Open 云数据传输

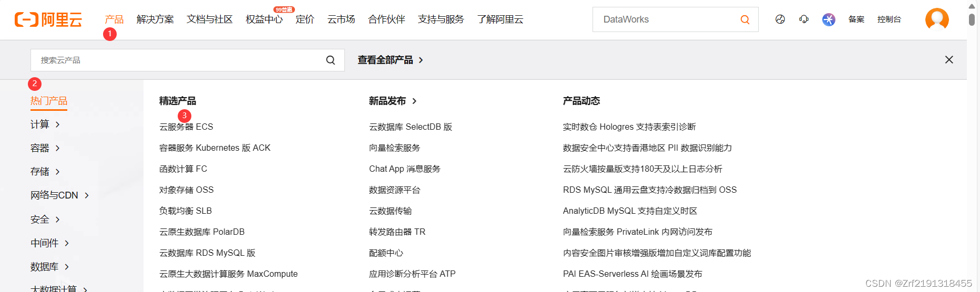[x=390, y=211]
